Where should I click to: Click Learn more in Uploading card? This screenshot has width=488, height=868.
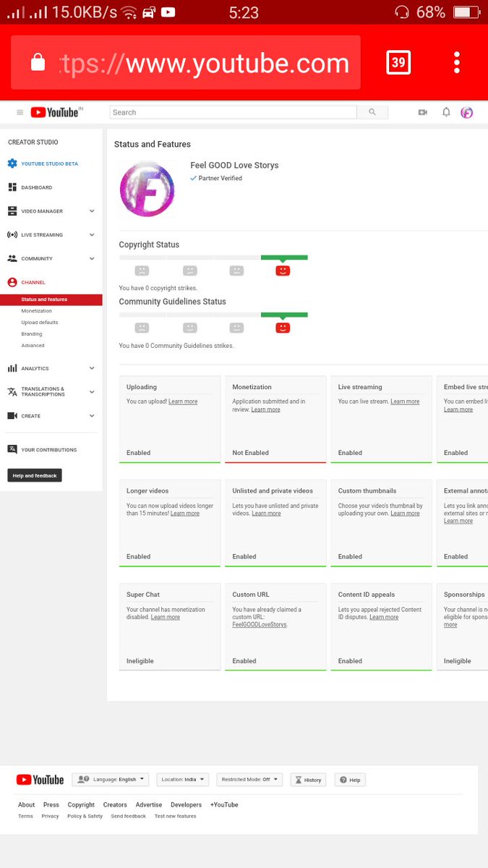pyautogui.click(x=183, y=401)
